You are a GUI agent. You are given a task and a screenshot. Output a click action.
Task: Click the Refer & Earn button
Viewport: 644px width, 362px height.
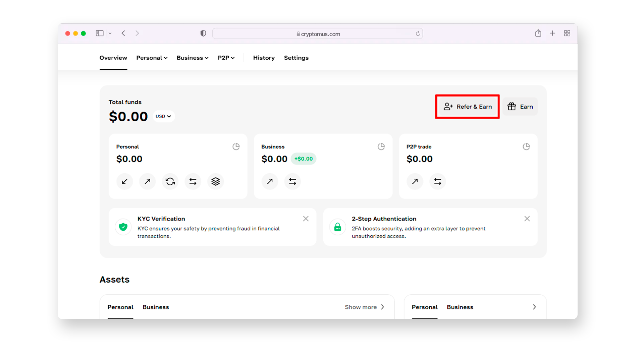click(467, 107)
